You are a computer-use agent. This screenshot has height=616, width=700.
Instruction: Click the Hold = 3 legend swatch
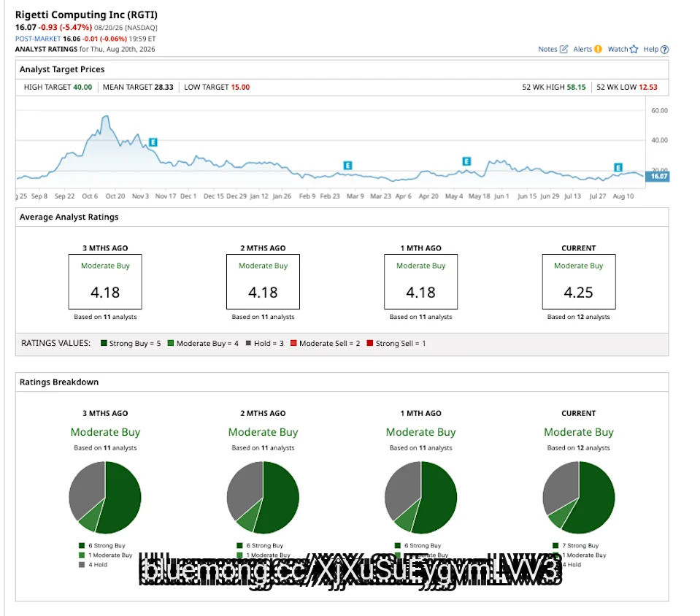248,343
